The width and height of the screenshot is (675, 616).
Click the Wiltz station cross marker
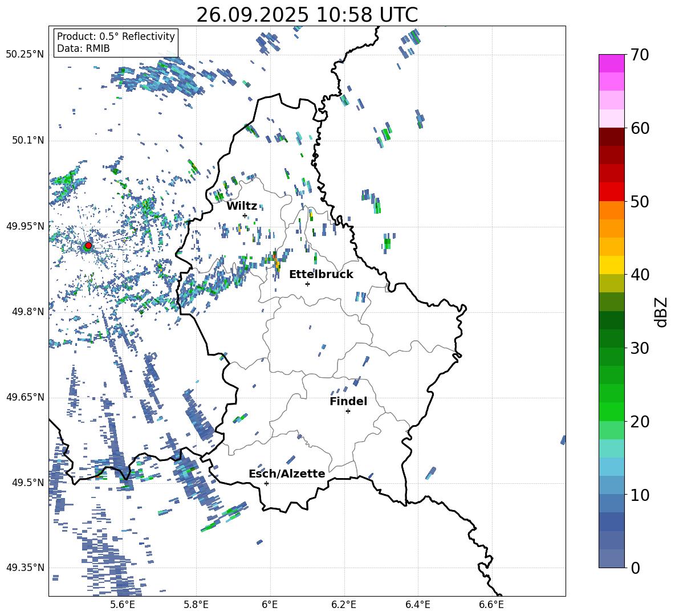(245, 215)
